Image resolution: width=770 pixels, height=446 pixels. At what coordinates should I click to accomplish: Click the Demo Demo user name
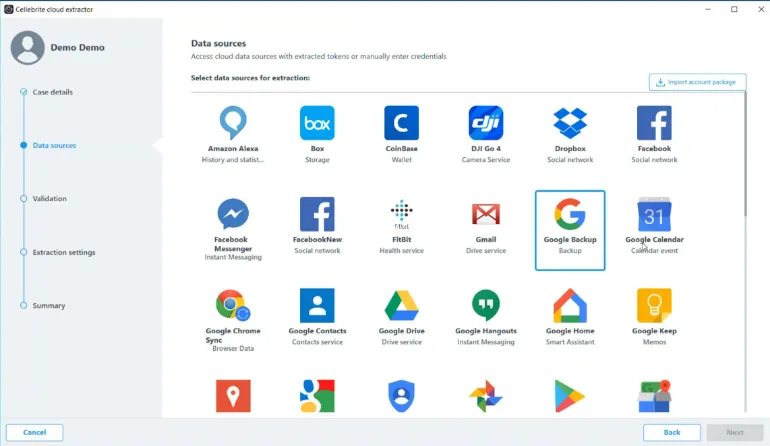(78, 48)
